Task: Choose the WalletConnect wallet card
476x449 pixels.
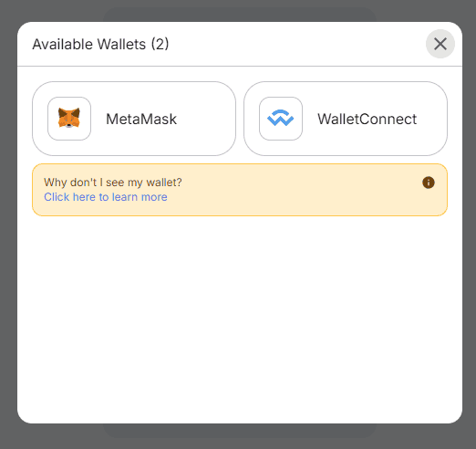Action: [346, 119]
